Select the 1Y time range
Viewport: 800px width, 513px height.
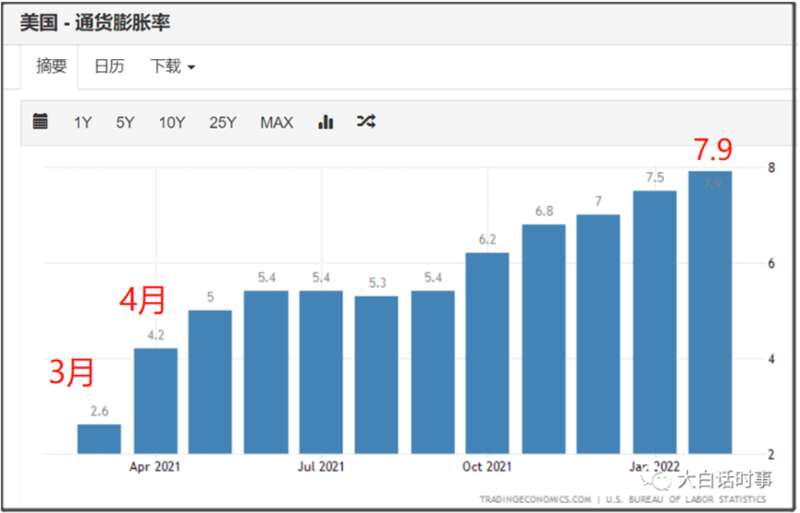click(83, 123)
